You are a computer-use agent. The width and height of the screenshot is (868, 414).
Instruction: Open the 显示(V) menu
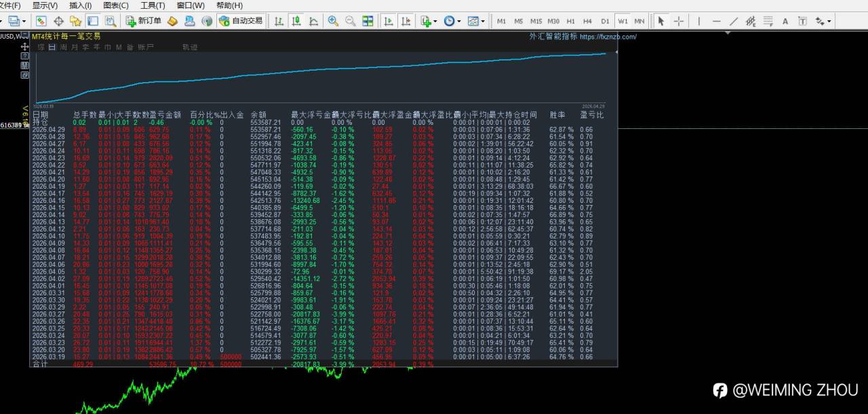(45, 5)
